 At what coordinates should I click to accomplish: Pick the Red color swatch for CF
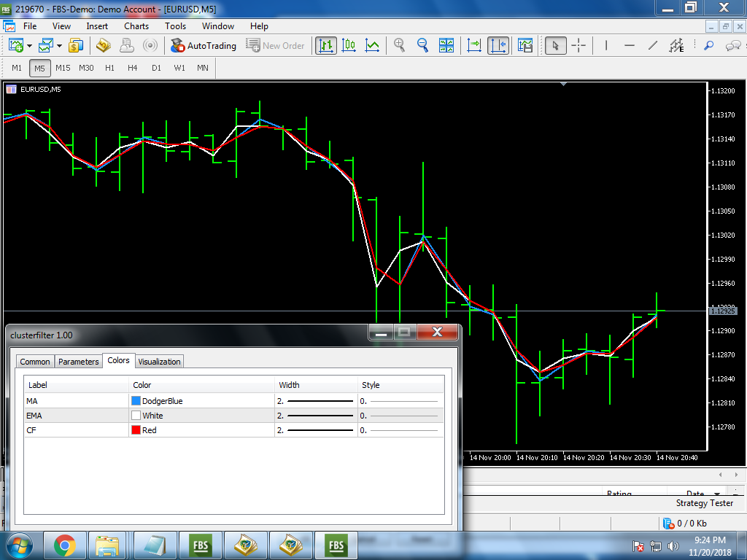click(136, 430)
